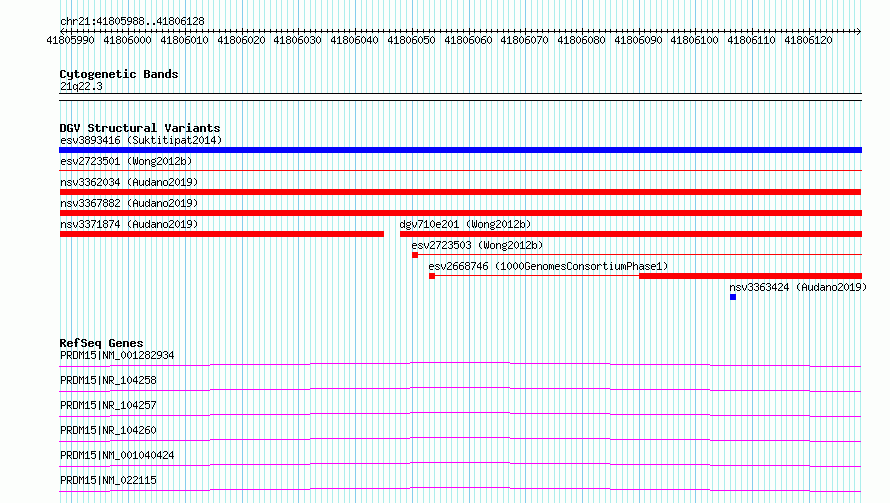890x503 pixels.
Task: Open transcript PRDM15|NR_104257
Action: [108, 405]
